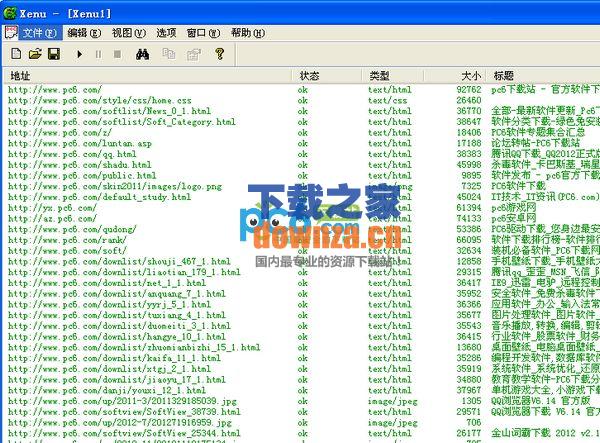The height and width of the screenshot is (443, 600).
Task: Click the document icon beside 文件 menu
Action: click(x=11, y=33)
